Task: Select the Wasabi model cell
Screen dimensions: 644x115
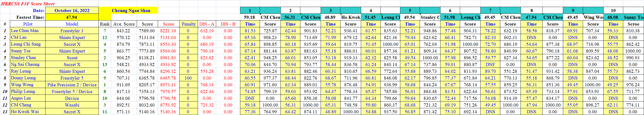Action: coord(72,105)
